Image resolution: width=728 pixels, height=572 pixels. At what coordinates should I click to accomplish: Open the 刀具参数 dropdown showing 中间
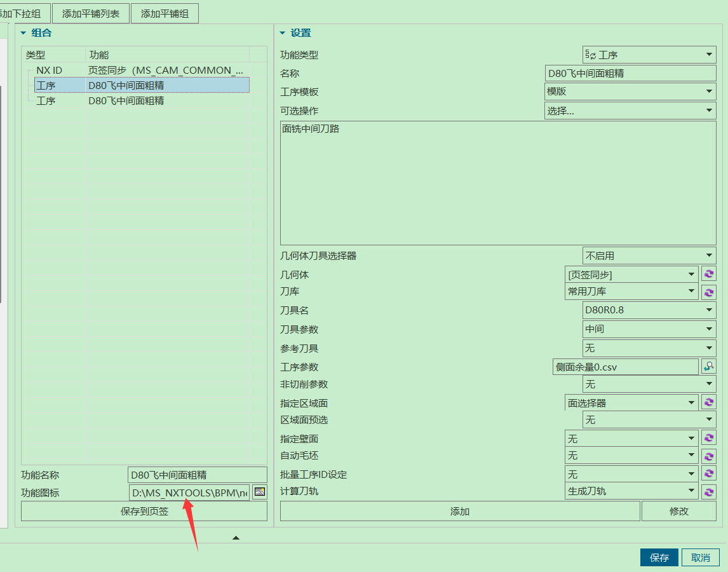pos(649,329)
